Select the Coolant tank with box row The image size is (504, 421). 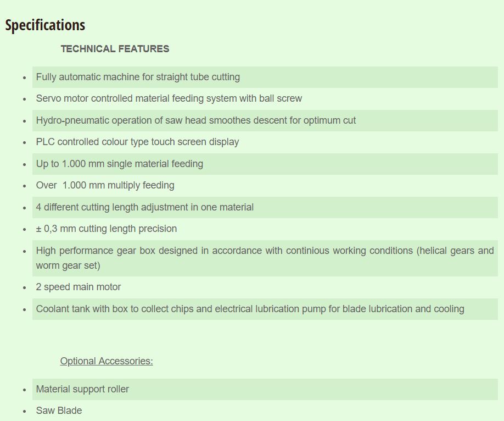pos(265,309)
